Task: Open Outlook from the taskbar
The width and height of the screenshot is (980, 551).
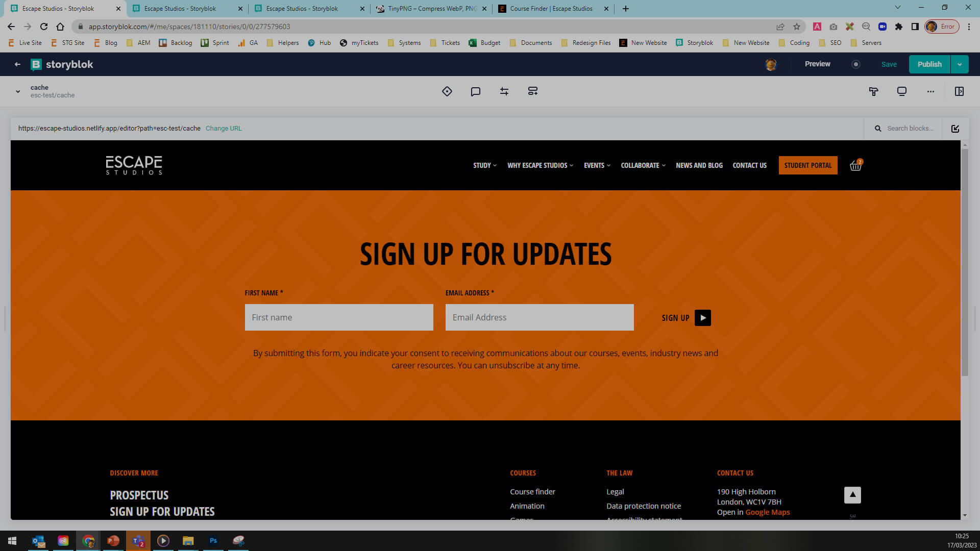Action: pyautogui.click(x=38, y=540)
